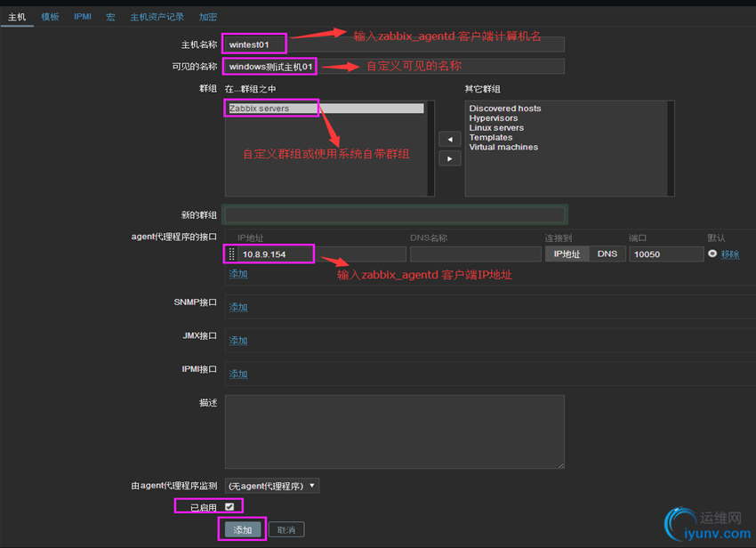Select the DNS connect-to option
Viewport: 756px width, 548px height.
coord(607,254)
